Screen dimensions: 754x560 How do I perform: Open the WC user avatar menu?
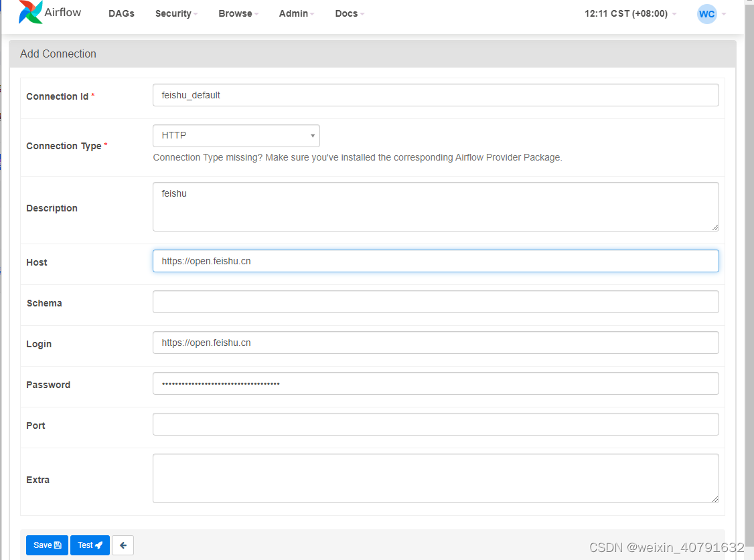tap(706, 14)
